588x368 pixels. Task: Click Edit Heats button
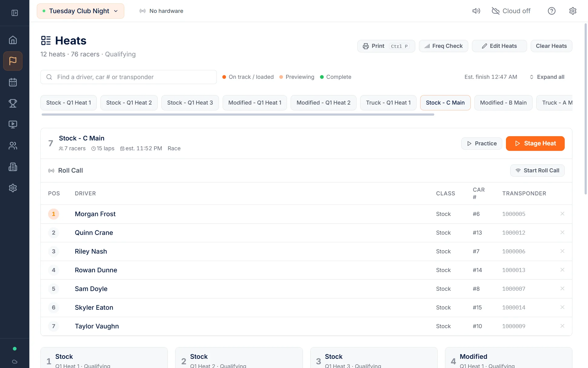[499, 46]
